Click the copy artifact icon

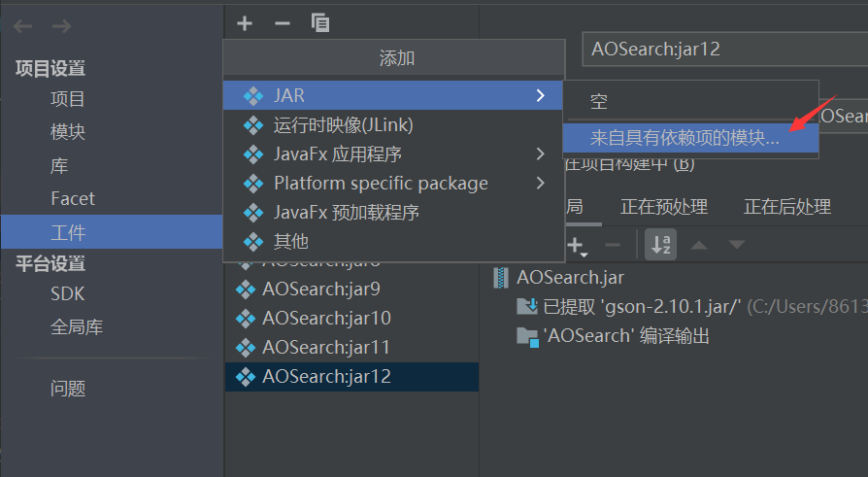(319, 22)
